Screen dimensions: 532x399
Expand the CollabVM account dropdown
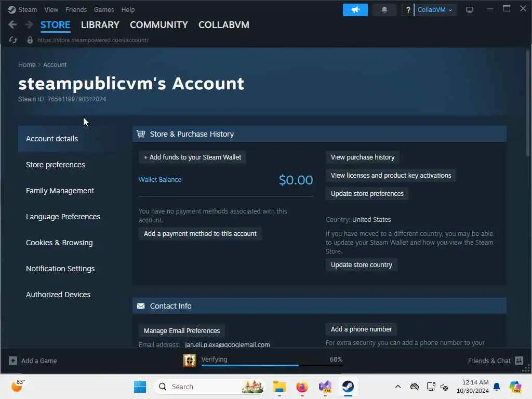click(435, 10)
